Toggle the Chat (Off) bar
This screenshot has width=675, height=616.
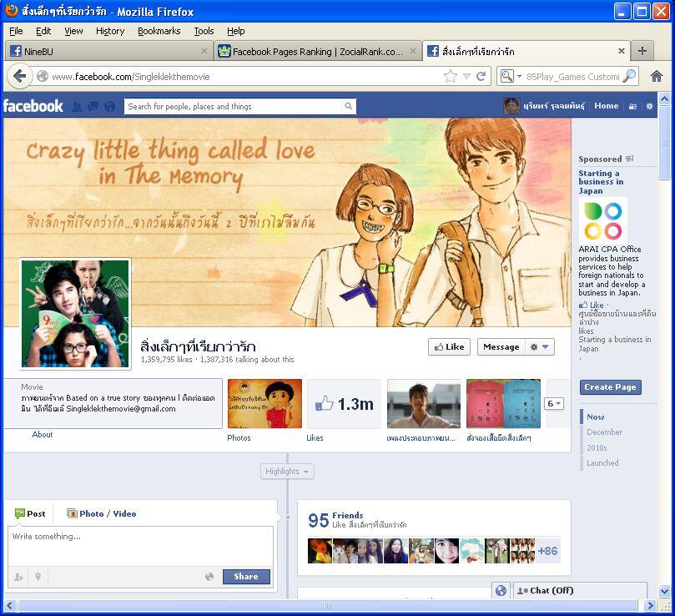coord(580,590)
